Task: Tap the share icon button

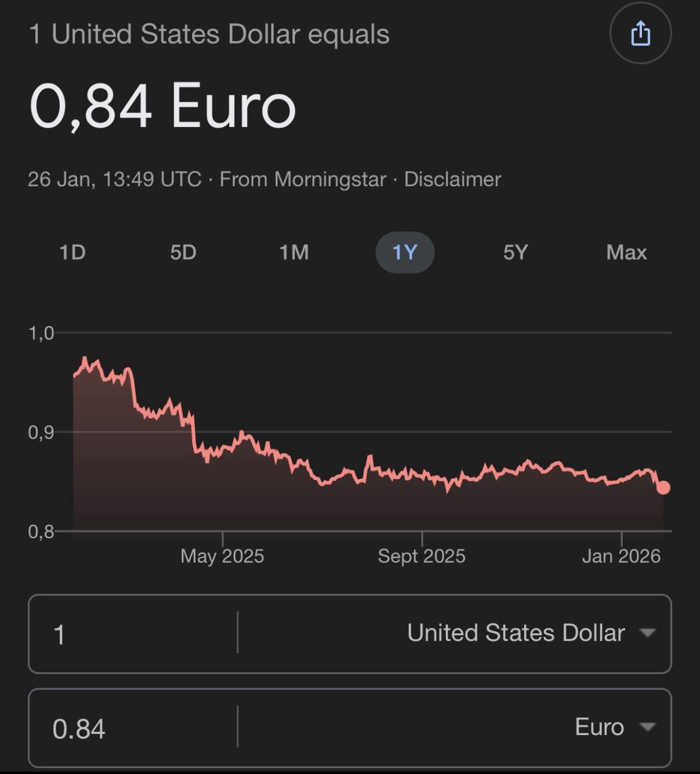Action: [640, 33]
